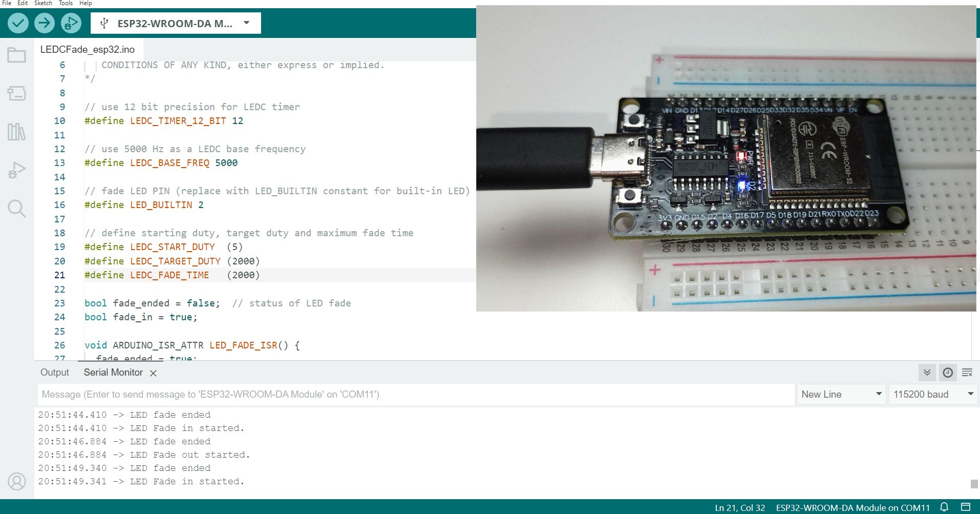Click the ESP32 board photo overlay
This screenshot has width=980, height=514.
pyautogui.click(x=726, y=158)
